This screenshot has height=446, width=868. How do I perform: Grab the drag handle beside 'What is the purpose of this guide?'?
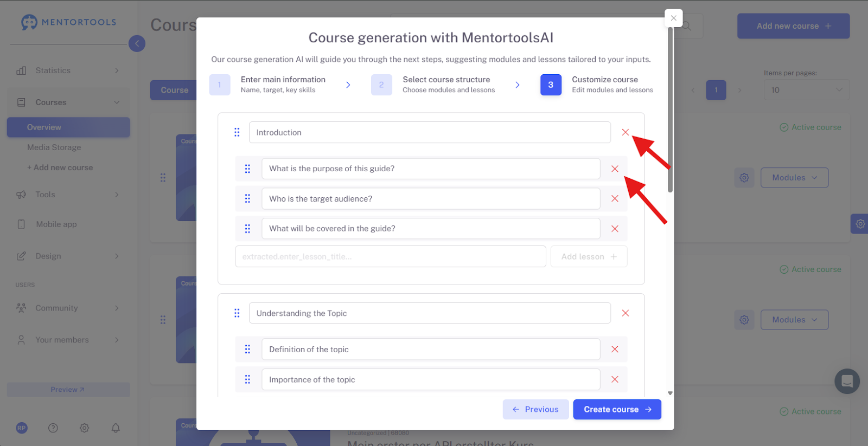point(247,169)
